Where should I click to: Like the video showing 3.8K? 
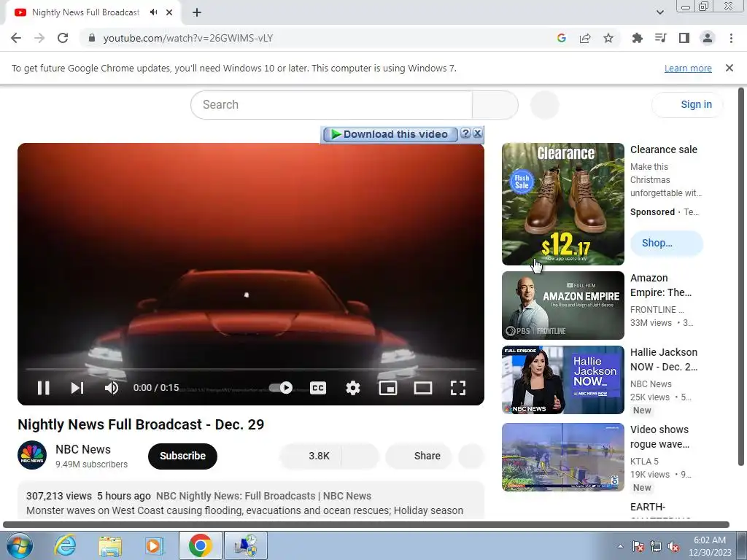pyautogui.click(x=311, y=456)
